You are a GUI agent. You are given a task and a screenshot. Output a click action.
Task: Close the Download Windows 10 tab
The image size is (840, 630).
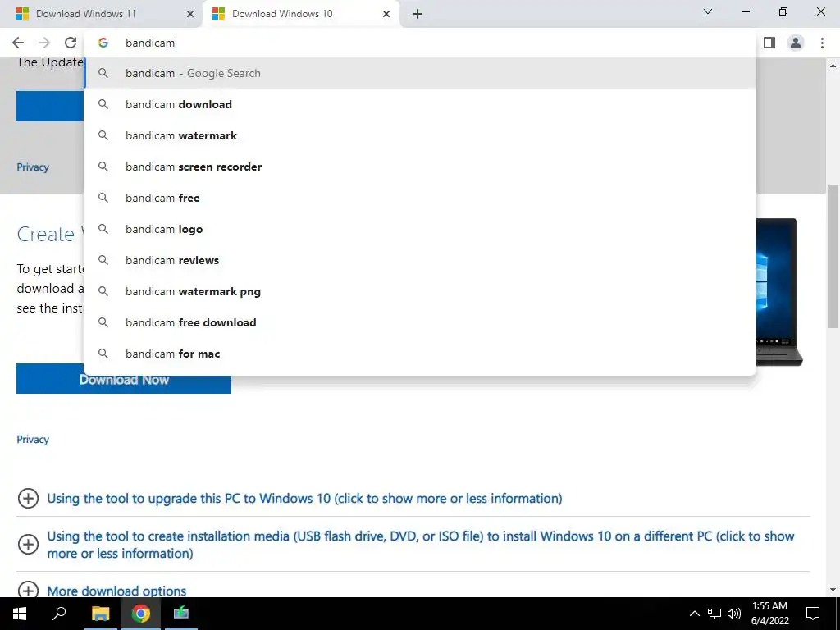[386, 14]
